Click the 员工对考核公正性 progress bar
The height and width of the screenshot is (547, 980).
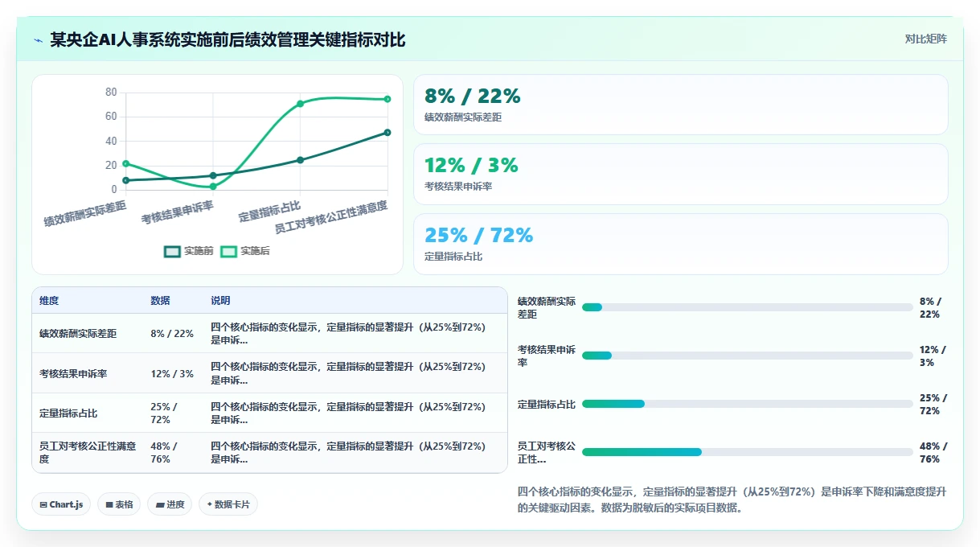[x=747, y=452]
